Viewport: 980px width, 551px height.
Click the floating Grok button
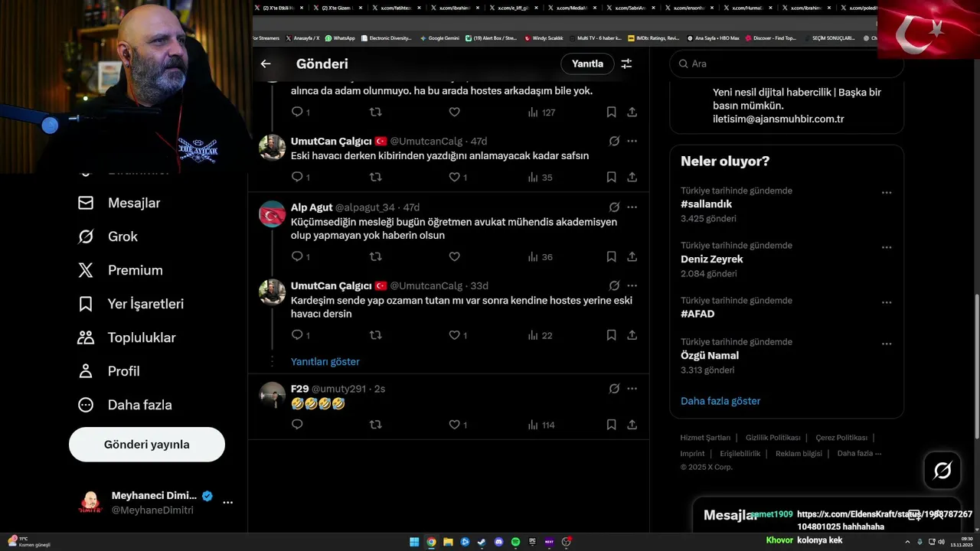(942, 471)
